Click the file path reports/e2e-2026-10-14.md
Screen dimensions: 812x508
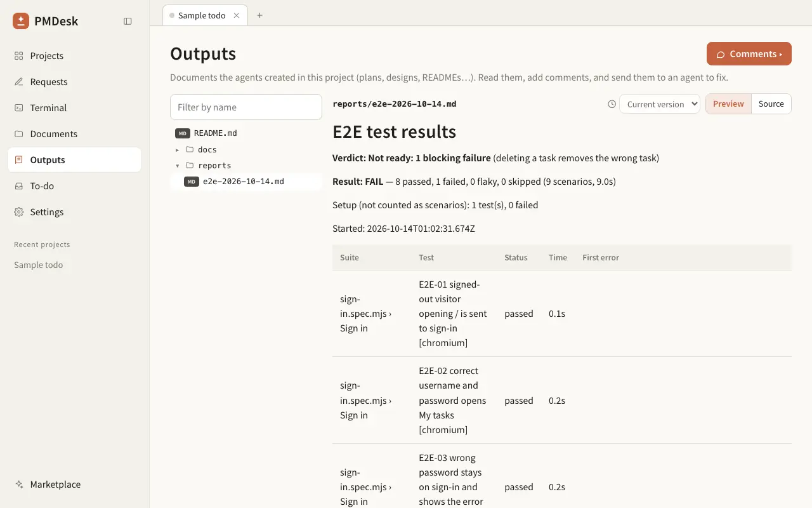(x=395, y=104)
